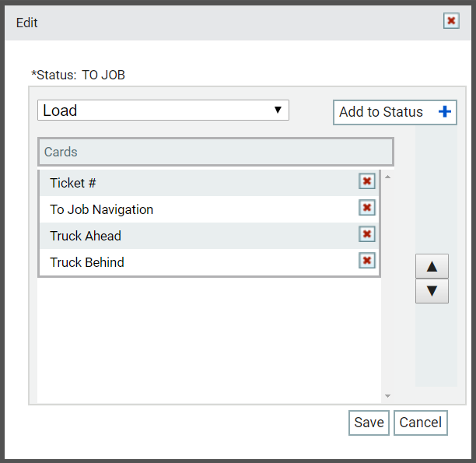Click the scrollbar up arrow

(387, 177)
